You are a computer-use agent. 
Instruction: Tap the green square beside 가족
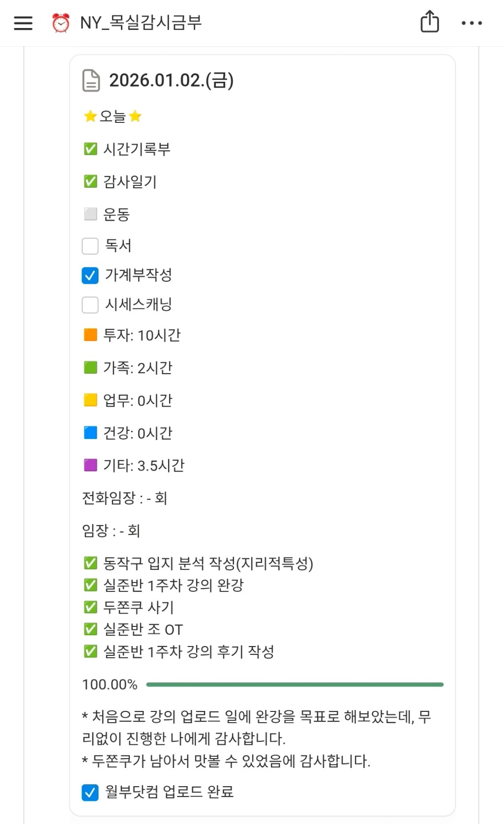(90, 367)
